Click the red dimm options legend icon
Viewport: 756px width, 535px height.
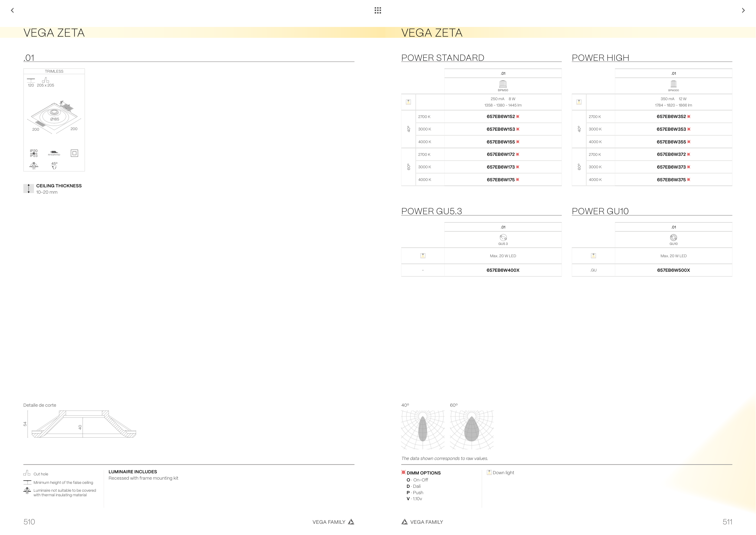tap(403, 472)
